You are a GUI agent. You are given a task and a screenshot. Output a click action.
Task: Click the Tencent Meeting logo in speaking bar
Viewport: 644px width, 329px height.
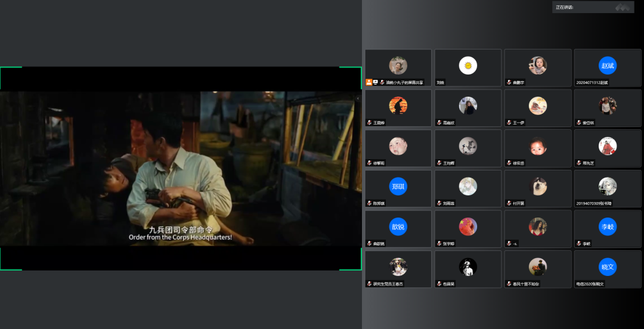(622, 7)
